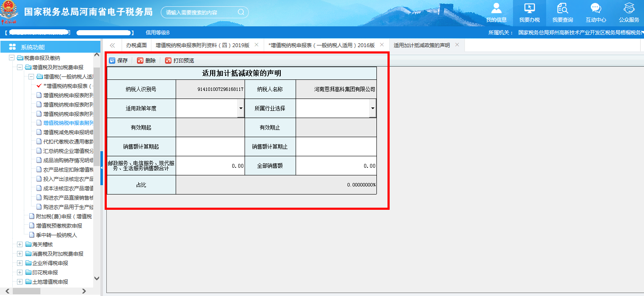Close the 适用加计抵减政策的声明 tab
Screen dimensions: 644x296
click(457, 44)
